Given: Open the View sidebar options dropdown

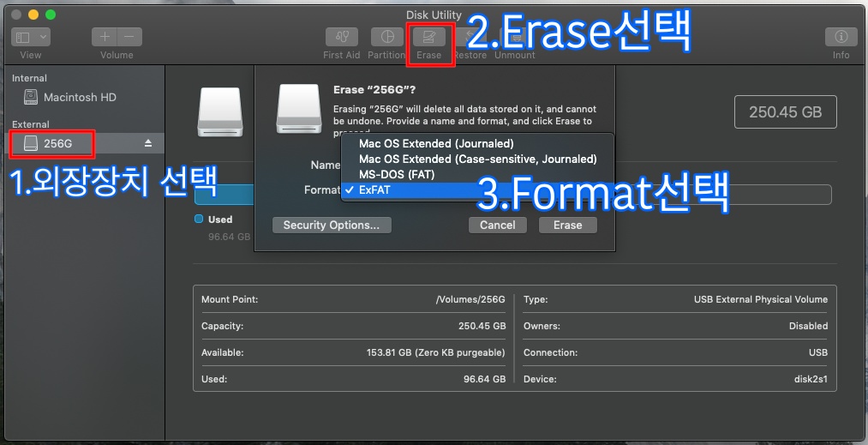Looking at the screenshot, I should (x=31, y=37).
